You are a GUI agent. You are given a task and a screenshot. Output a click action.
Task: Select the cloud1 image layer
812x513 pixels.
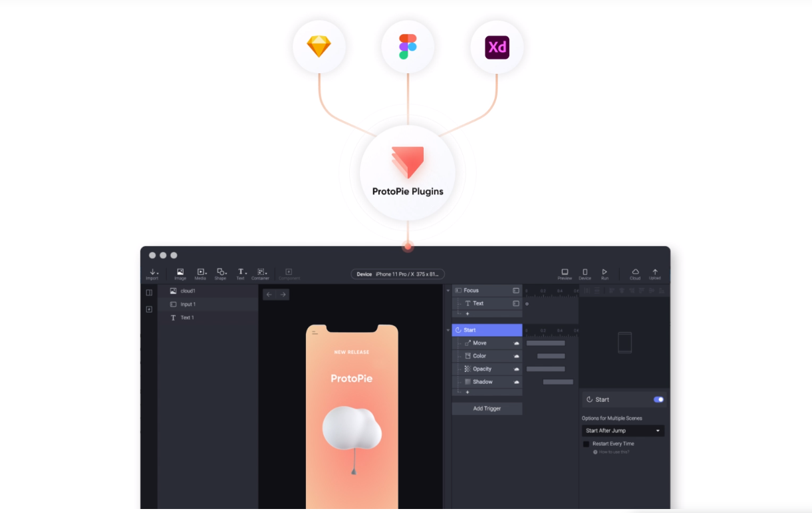coord(207,291)
